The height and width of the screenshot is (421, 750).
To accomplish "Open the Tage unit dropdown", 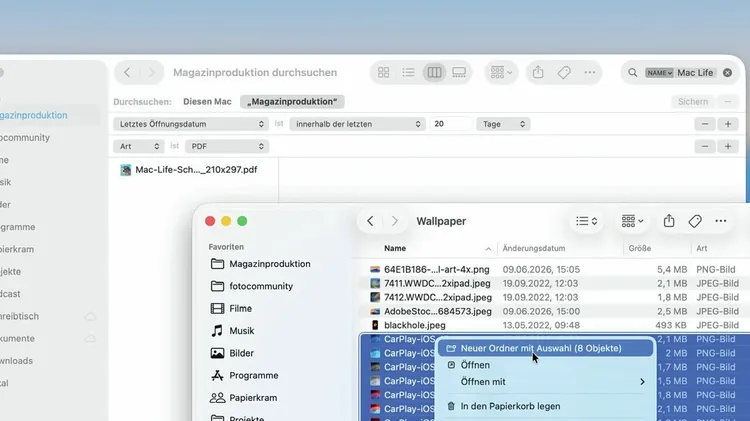I will pos(503,124).
